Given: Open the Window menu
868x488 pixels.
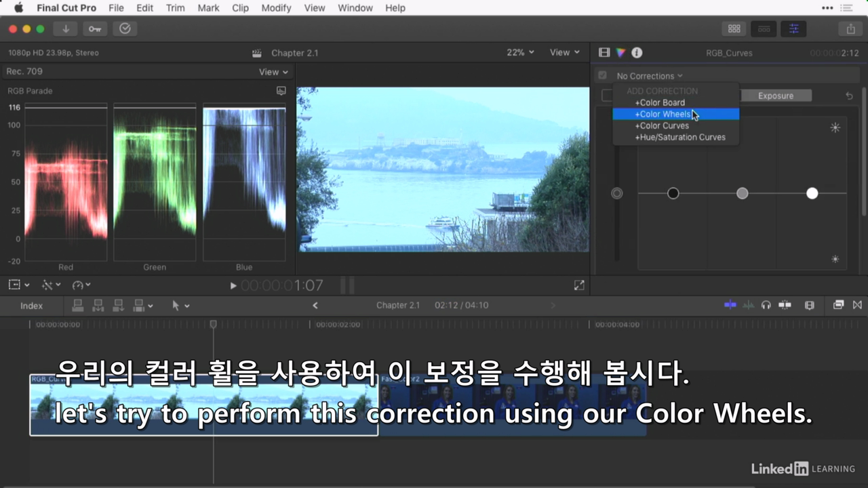Looking at the screenshot, I should (x=355, y=8).
